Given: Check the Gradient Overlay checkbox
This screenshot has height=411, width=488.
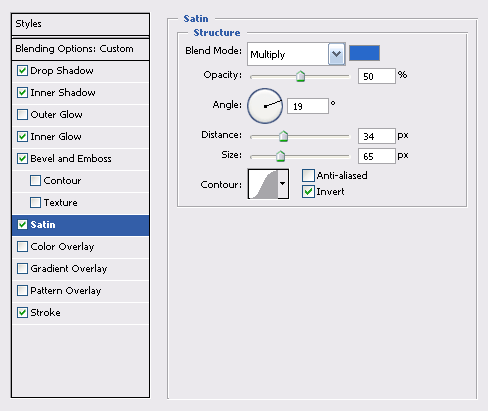Looking at the screenshot, I should coord(22,269).
